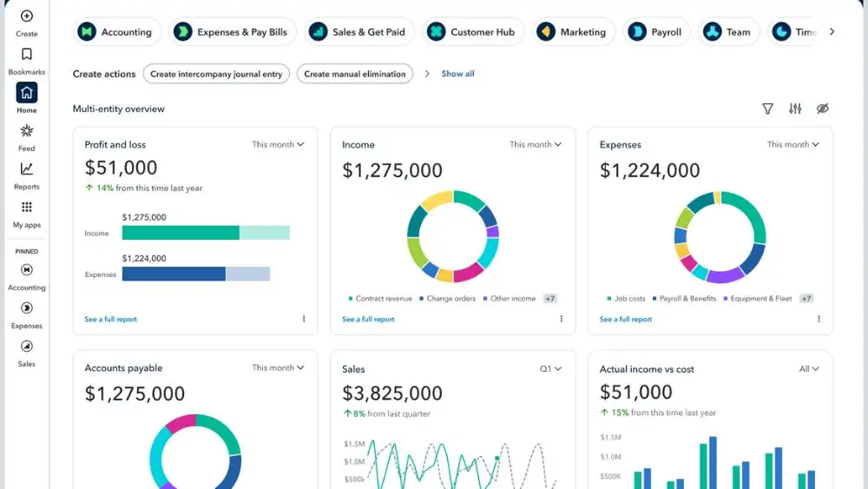Open Income This month dropdown
The width and height of the screenshot is (868, 489).
(536, 144)
